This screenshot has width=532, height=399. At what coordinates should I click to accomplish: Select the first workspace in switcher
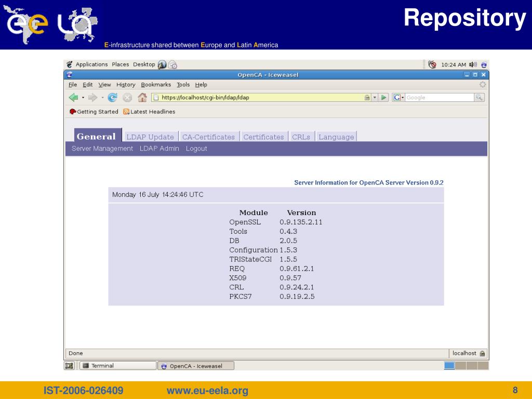(449, 365)
